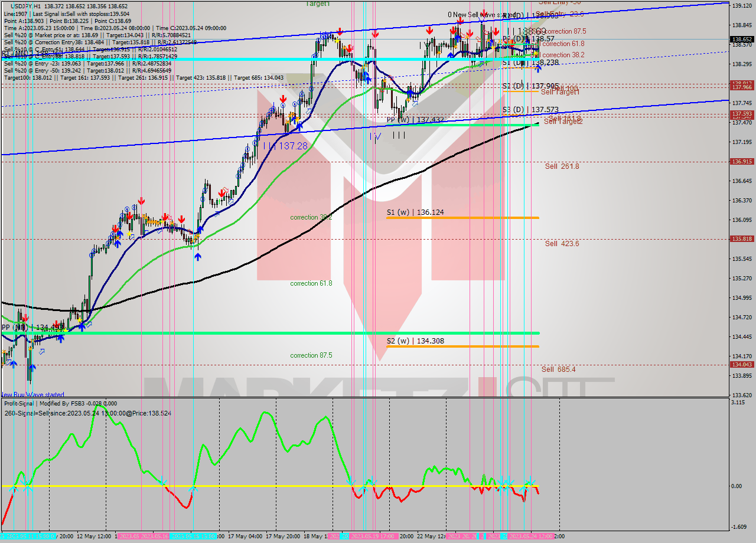Click the red sell arrow above the latest candles
The width and height of the screenshot is (756, 543).
click(496, 31)
